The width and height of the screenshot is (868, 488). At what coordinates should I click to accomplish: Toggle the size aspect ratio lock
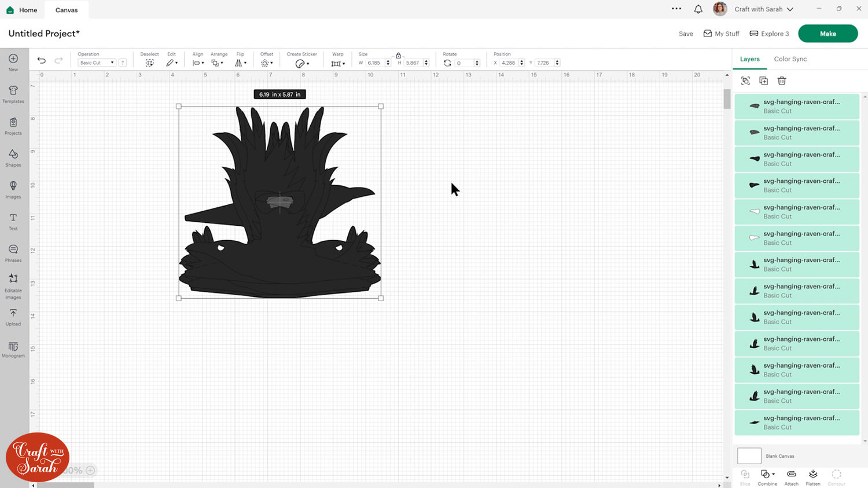[398, 56]
